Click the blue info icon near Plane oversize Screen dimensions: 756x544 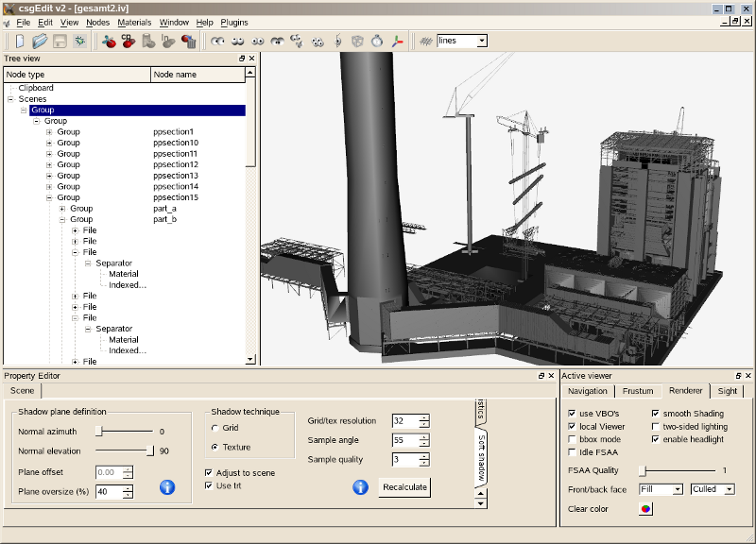(166, 487)
